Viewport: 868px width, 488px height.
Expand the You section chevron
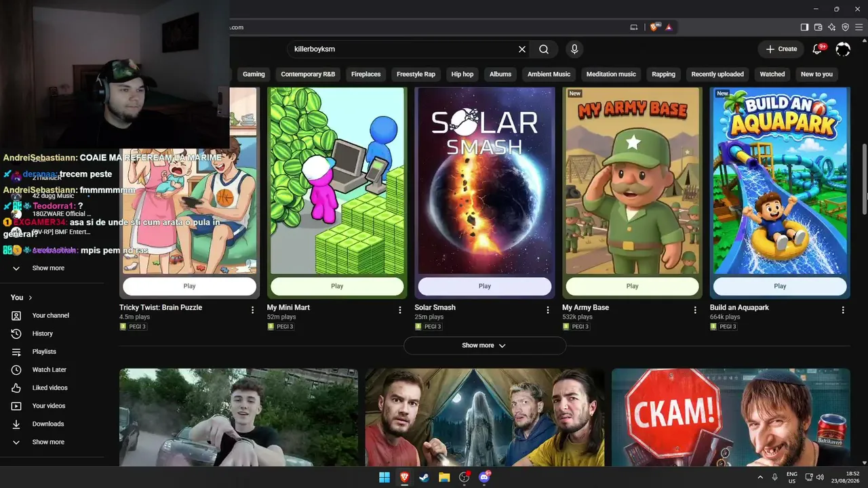tap(31, 298)
